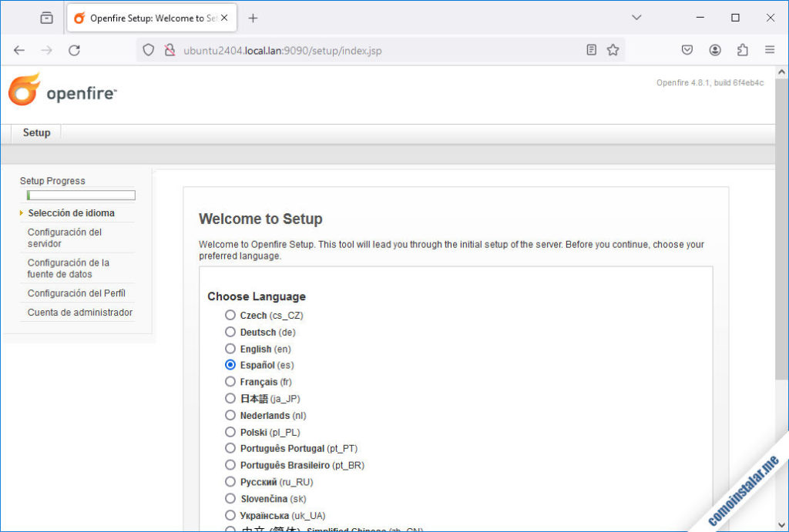Open the reader view icon in address bar

pyautogui.click(x=590, y=49)
